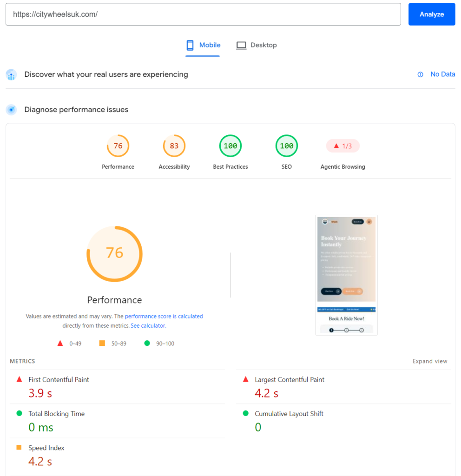
Task: Click the large 76 Performance gauge
Action: coord(115,254)
